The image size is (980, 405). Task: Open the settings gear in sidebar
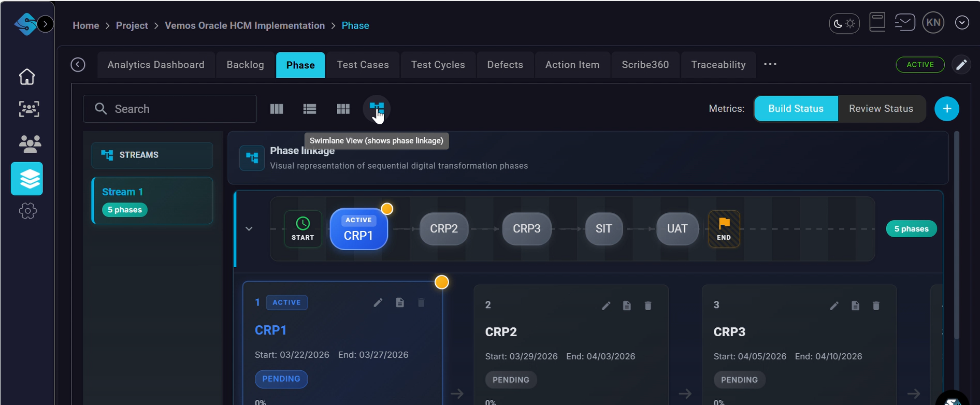tap(27, 211)
